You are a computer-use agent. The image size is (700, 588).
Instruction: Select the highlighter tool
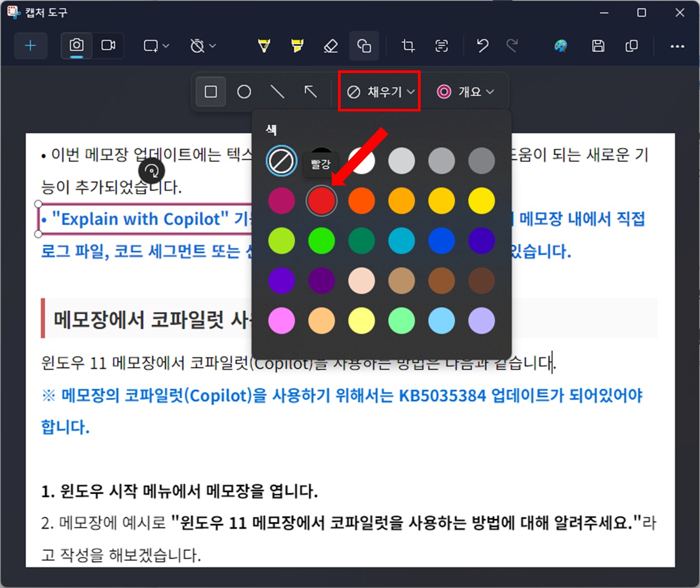coord(297,46)
